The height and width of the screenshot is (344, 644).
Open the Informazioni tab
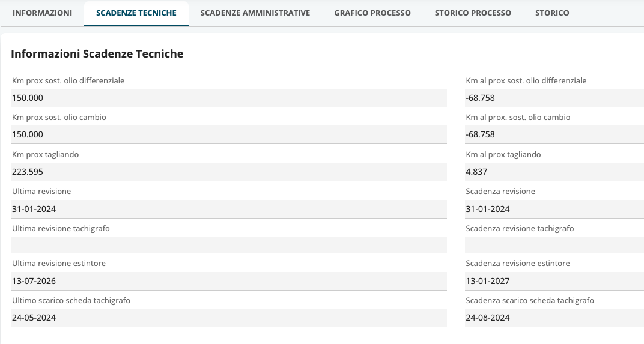42,13
